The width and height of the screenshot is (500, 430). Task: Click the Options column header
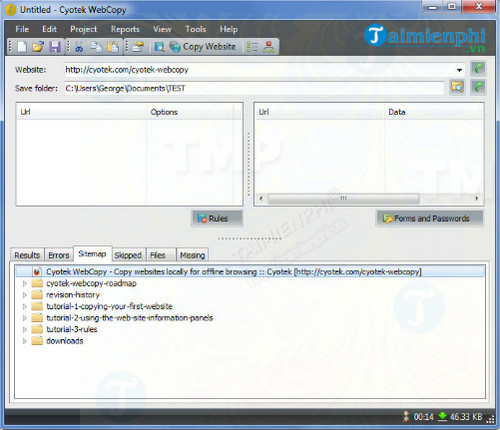click(x=190, y=112)
